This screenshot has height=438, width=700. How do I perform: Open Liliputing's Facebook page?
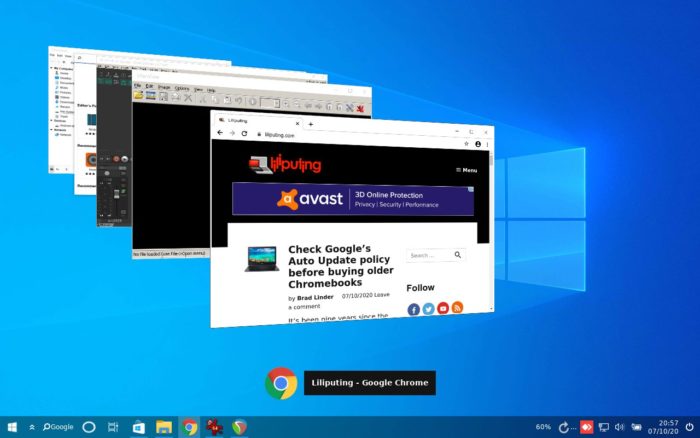tap(413, 309)
